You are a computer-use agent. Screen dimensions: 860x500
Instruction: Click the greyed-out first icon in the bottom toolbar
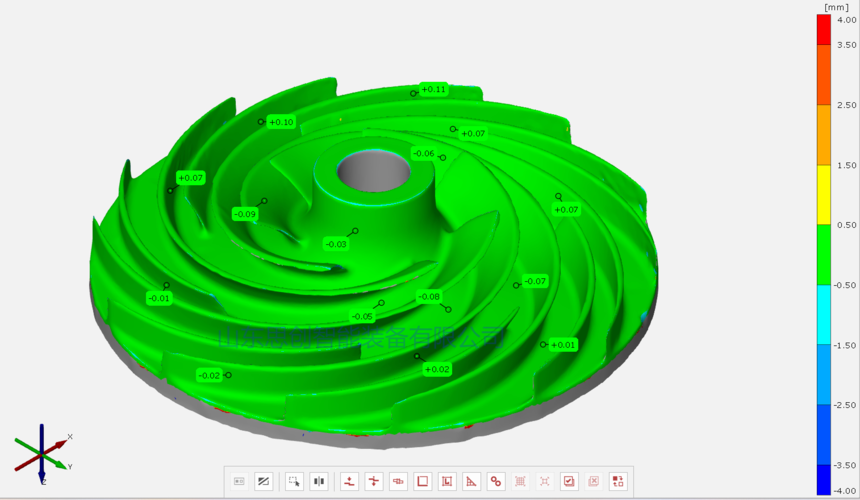point(240,481)
